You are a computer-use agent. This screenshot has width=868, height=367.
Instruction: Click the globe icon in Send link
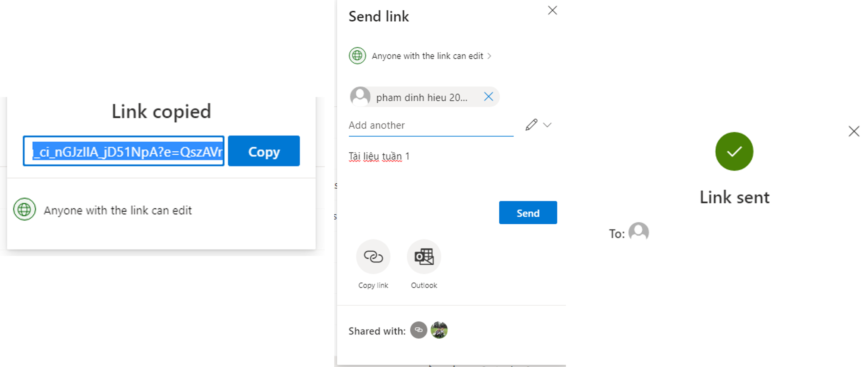point(357,56)
